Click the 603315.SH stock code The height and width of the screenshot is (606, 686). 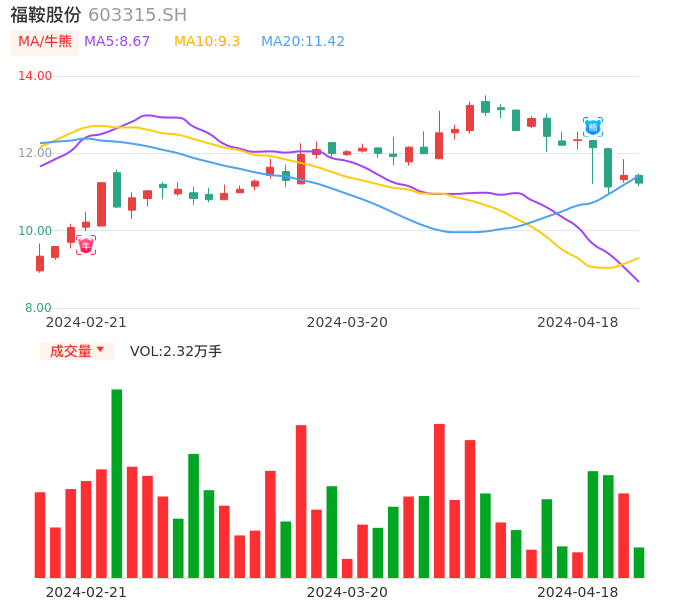click(x=137, y=15)
